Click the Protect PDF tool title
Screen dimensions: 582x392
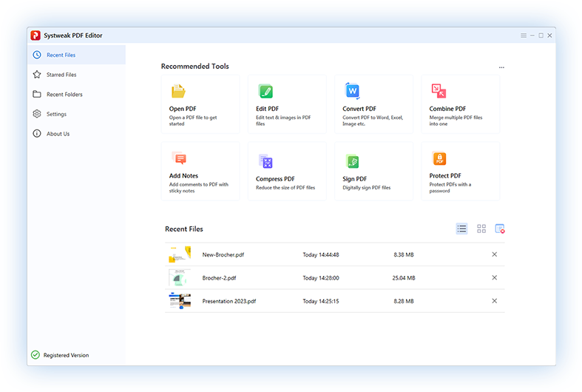(x=445, y=175)
